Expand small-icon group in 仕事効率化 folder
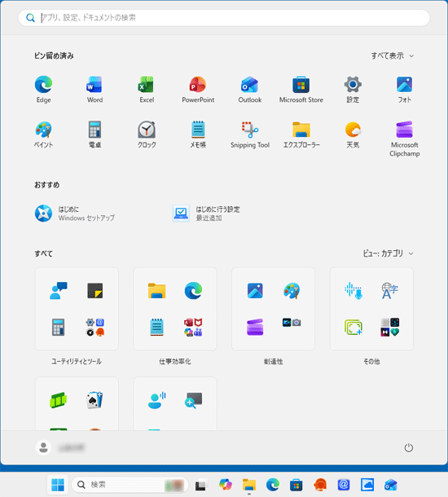448x497 pixels. [193, 327]
